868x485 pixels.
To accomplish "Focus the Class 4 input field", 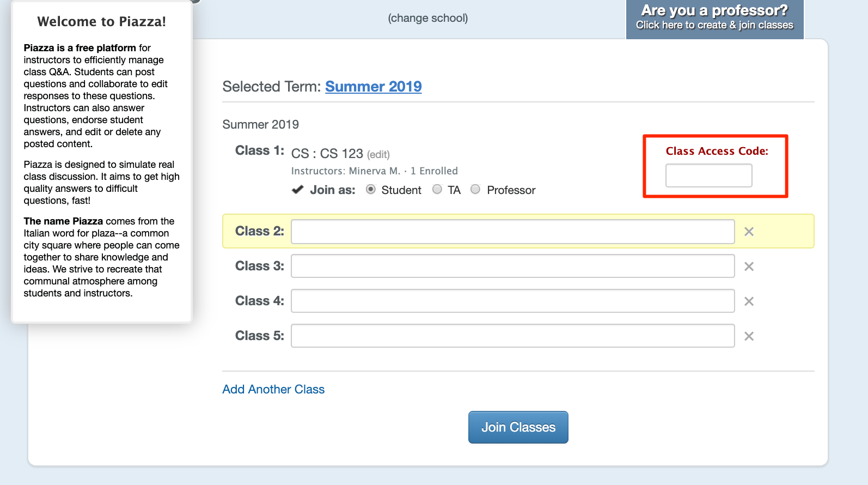I will point(513,301).
